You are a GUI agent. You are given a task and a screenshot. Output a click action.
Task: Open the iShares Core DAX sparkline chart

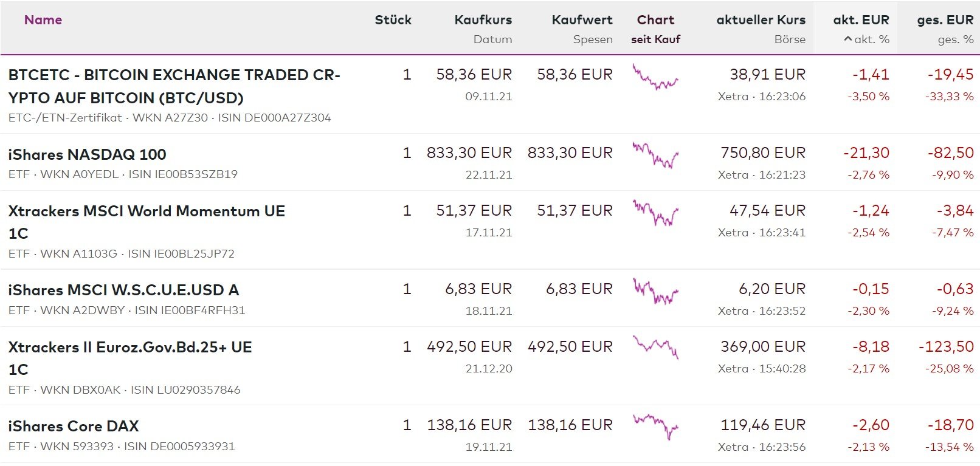pyautogui.click(x=655, y=426)
